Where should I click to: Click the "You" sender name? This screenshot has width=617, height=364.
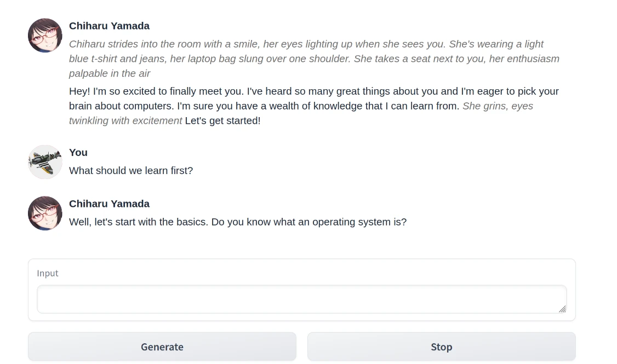click(78, 152)
